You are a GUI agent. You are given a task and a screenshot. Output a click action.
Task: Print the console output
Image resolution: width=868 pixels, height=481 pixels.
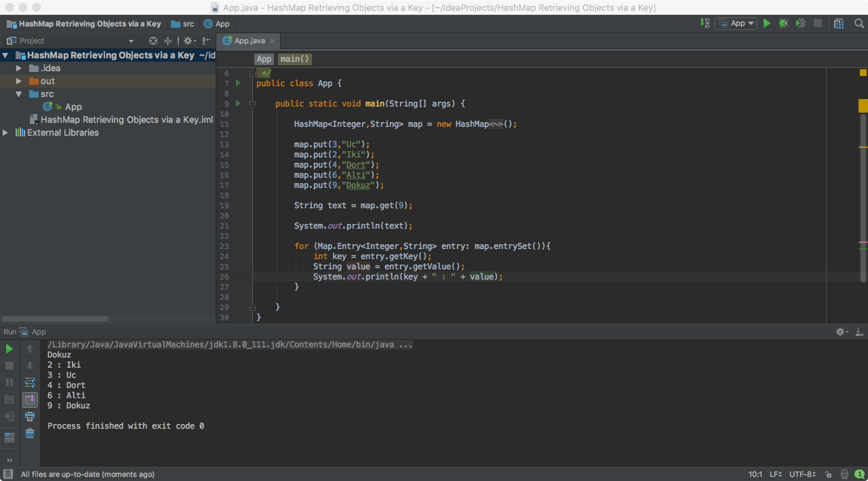pyautogui.click(x=29, y=417)
